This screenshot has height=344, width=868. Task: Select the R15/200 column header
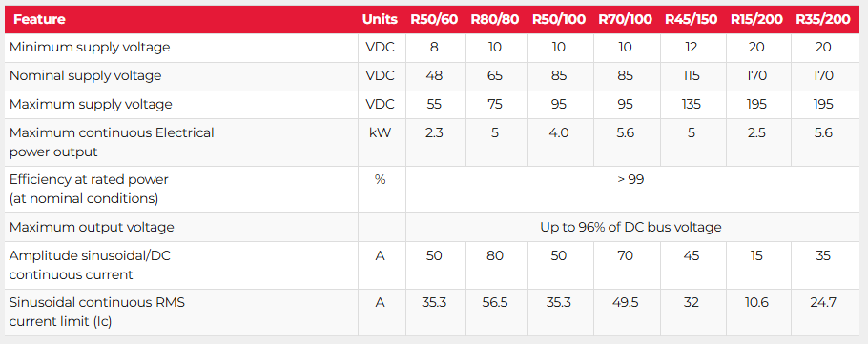(x=756, y=20)
